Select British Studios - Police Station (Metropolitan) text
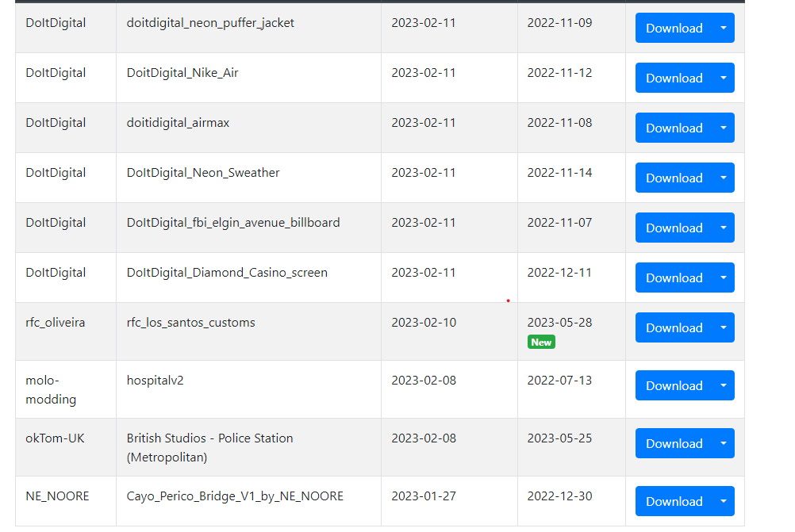This screenshot has width=795, height=532. pyautogui.click(x=209, y=447)
